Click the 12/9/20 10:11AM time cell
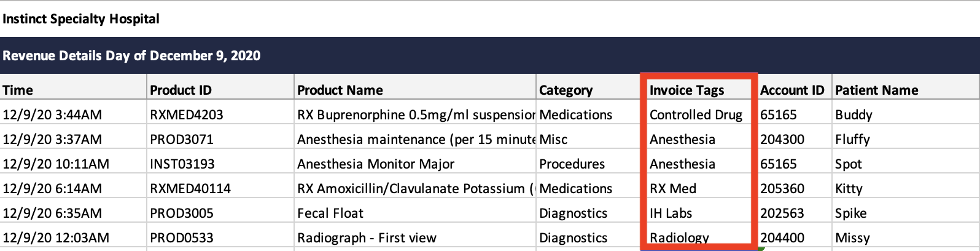Image resolution: width=980 pixels, height=251 pixels. (74, 164)
